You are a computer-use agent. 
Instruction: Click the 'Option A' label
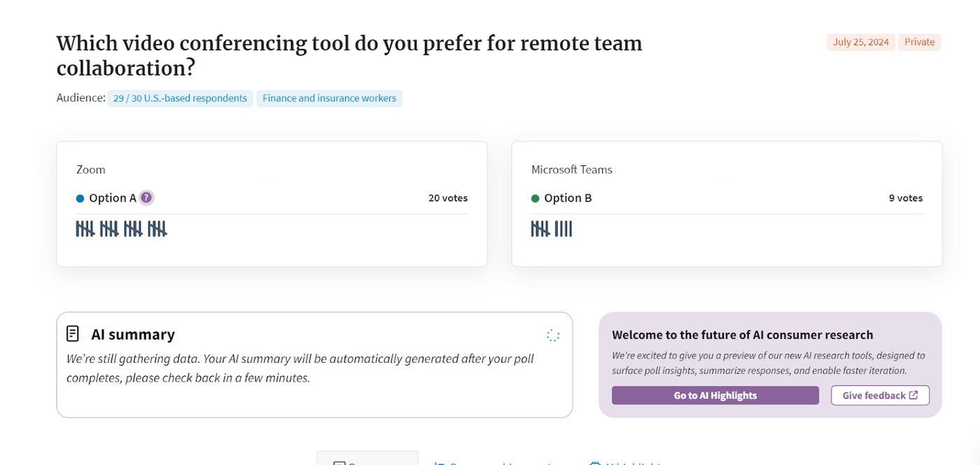[x=113, y=198]
